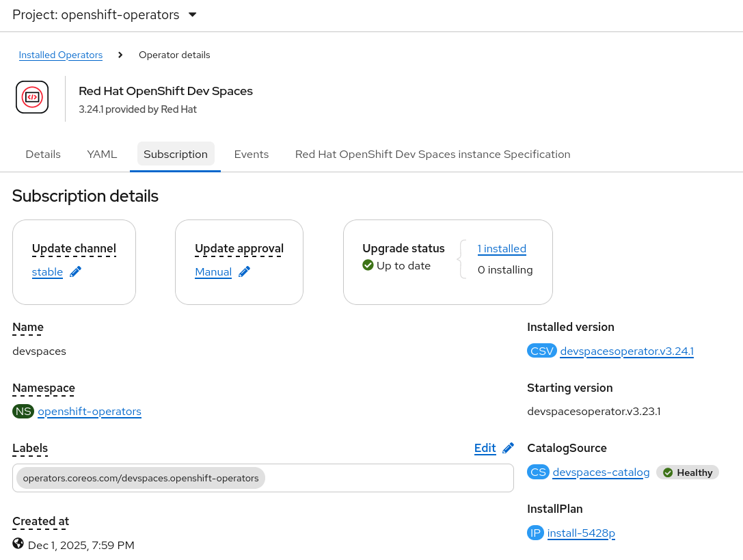Viewport: 743px width, 560px height.
Task: Click the NS namespace badge icon
Action: click(23, 412)
